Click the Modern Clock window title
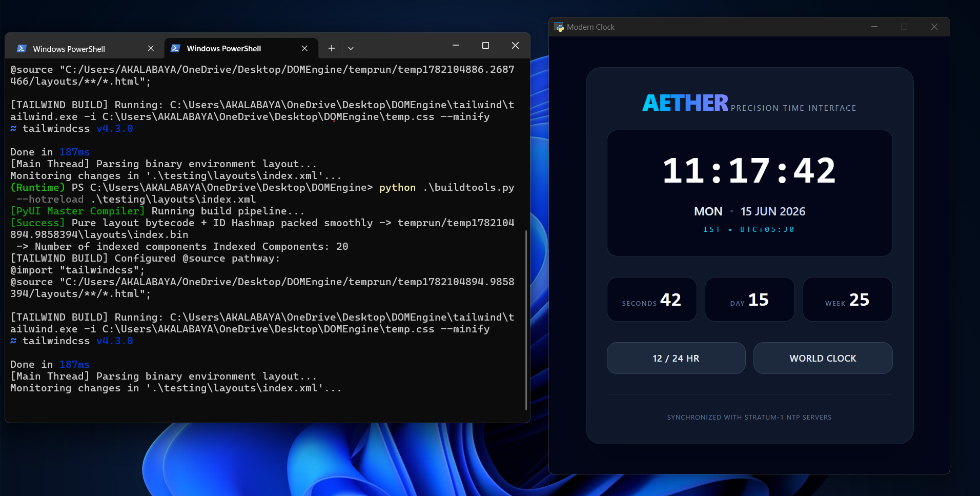 (590, 27)
